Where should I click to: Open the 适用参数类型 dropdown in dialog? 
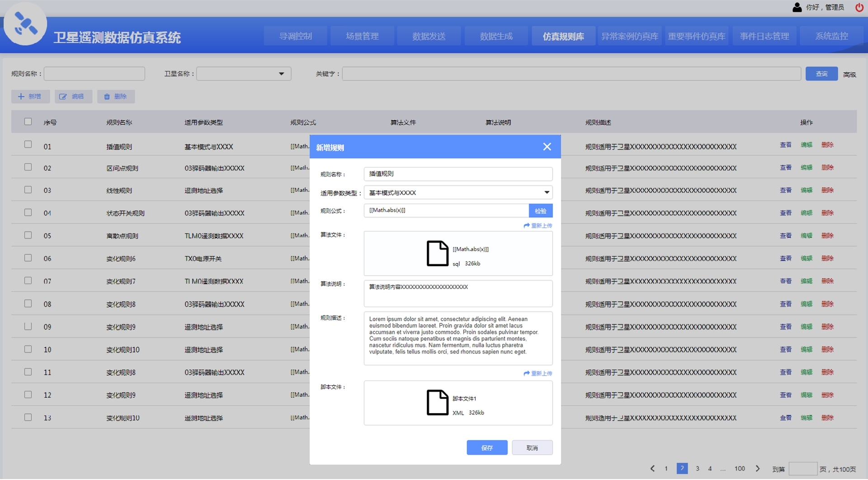coord(458,193)
